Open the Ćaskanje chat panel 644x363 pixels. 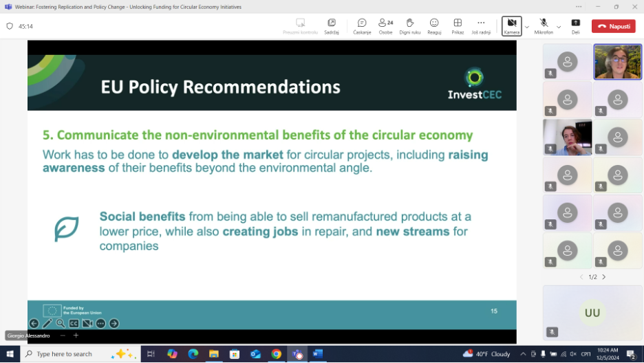tap(362, 25)
